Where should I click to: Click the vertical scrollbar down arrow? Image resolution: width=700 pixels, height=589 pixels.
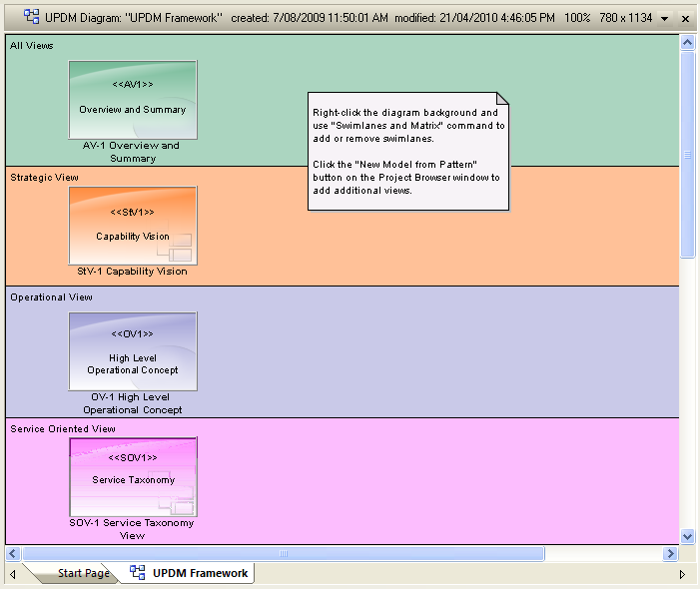pyautogui.click(x=687, y=536)
